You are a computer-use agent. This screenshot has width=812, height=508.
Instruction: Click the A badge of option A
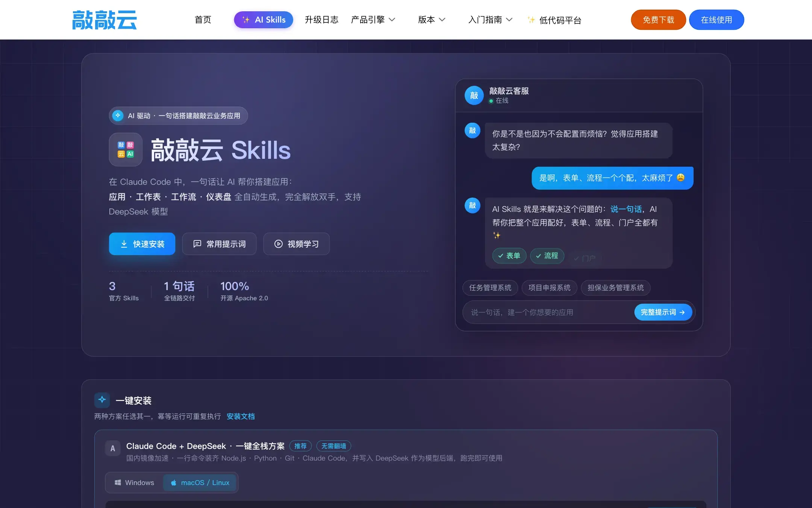pos(112,448)
